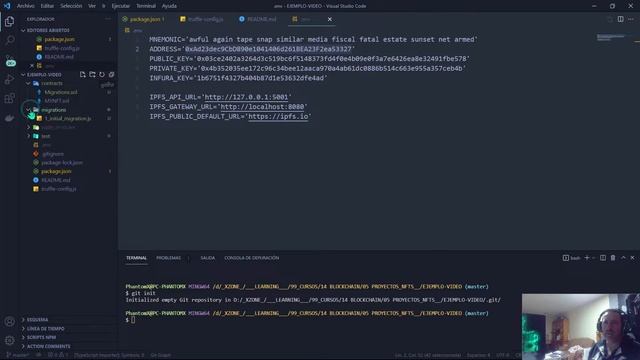The width and height of the screenshot is (640, 360).
Task: Open http://127.0.0.1:5001 link in editor
Action: point(246,97)
